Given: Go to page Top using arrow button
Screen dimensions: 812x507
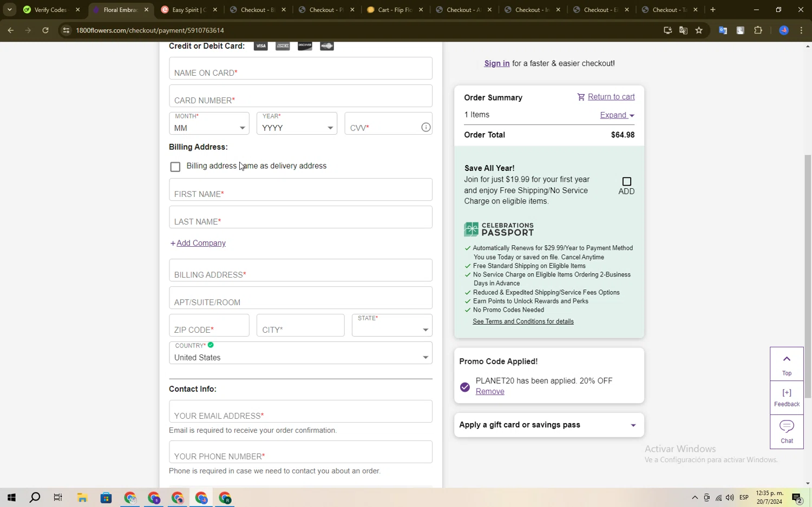Looking at the screenshot, I should pyautogui.click(x=787, y=364).
